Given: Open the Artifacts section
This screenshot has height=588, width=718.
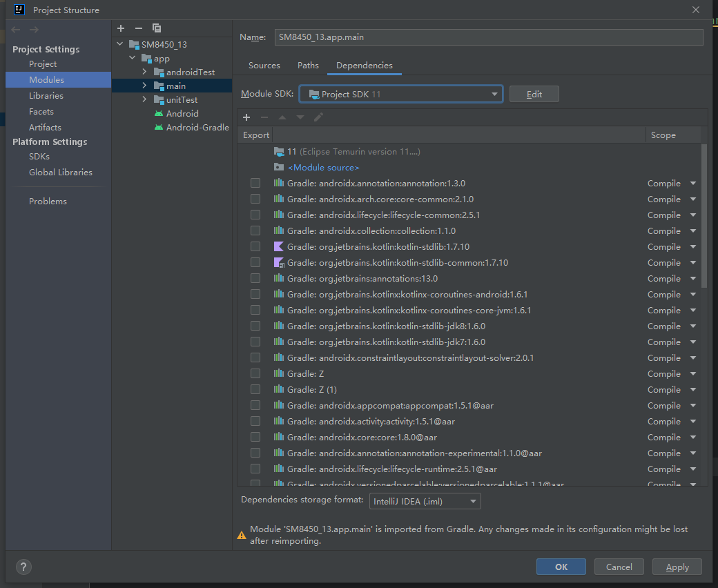Looking at the screenshot, I should point(45,127).
